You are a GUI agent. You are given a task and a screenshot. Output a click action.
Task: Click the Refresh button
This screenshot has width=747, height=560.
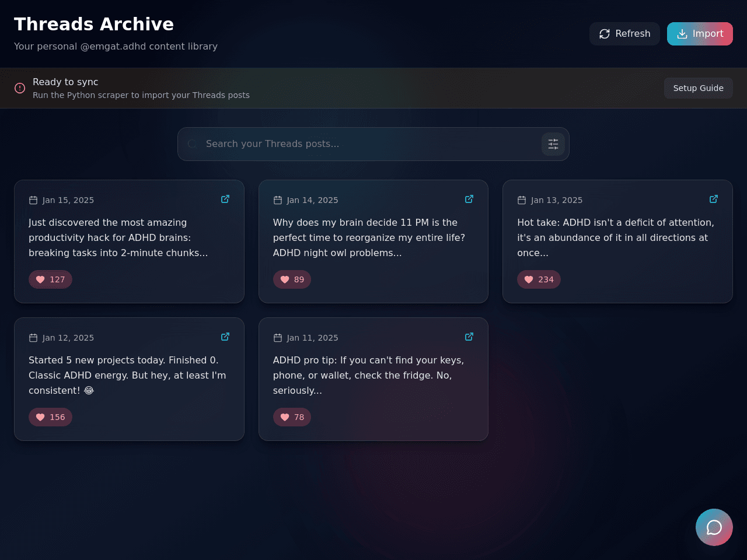click(x=624, y=34)
